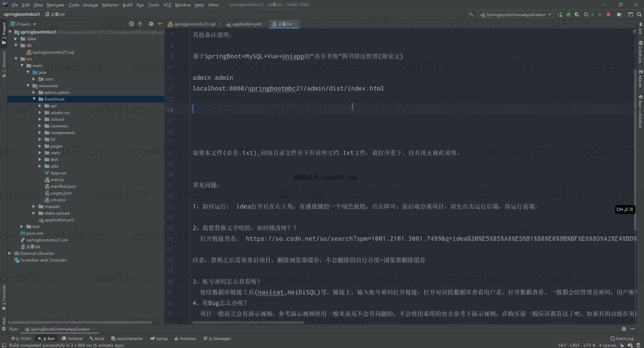Click the 14:1 line column indicator
The image size is (644, 348).
pos(562,345)
